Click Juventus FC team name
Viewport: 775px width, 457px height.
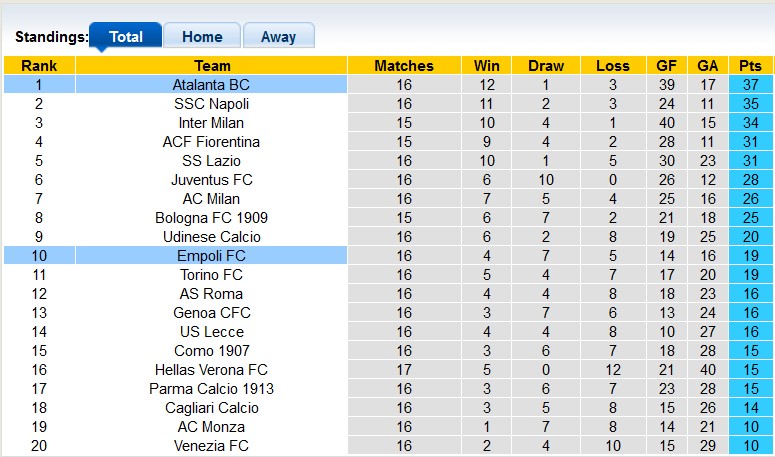pos(211,180)
